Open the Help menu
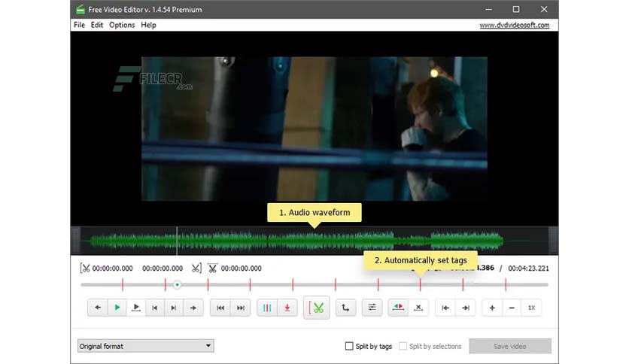This screenshot has height=364, width=629. pyautogui.click(x=148, y=25)
